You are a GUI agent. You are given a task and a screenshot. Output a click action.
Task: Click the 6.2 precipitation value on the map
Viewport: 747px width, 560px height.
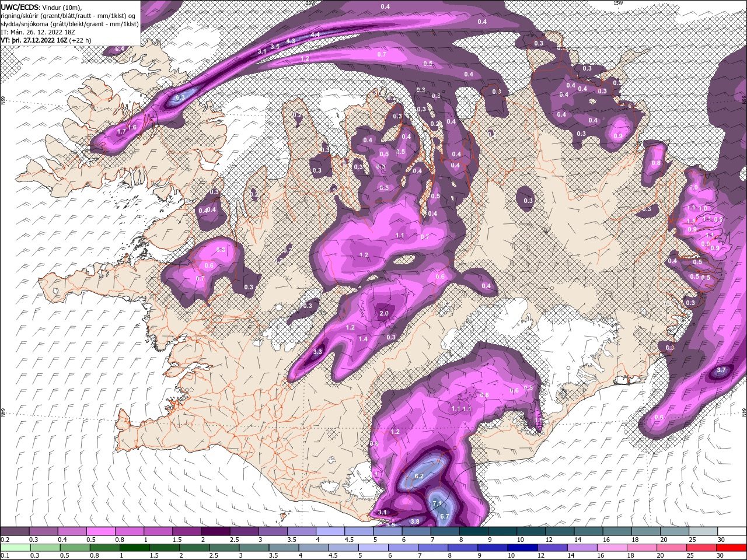[418, 477]
